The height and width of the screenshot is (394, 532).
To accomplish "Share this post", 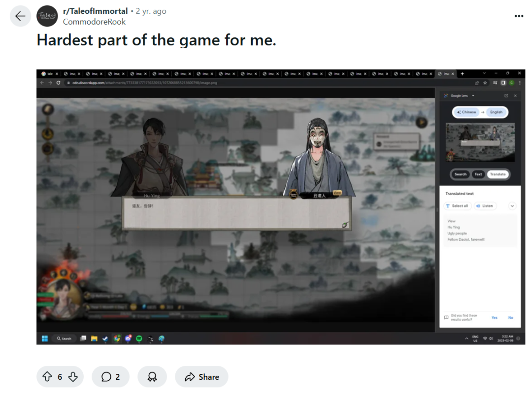I will pyautogui.click(x=201, y=377).
